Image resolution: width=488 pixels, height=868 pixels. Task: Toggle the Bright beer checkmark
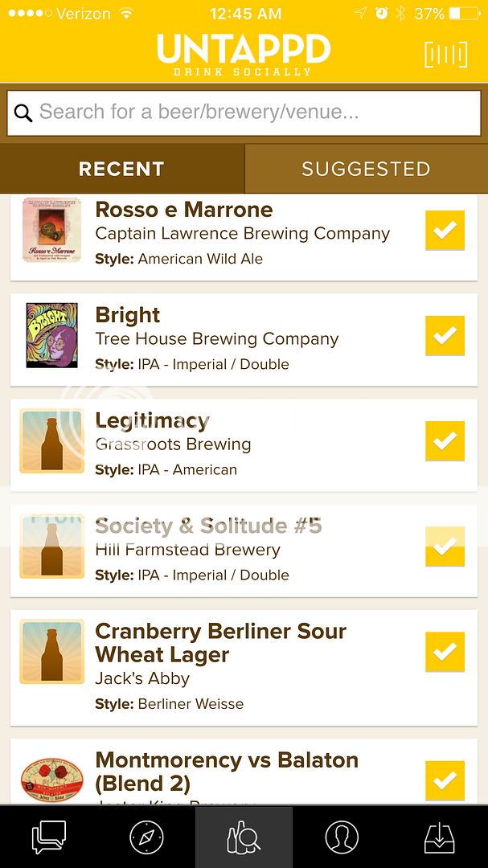point(445,336)
